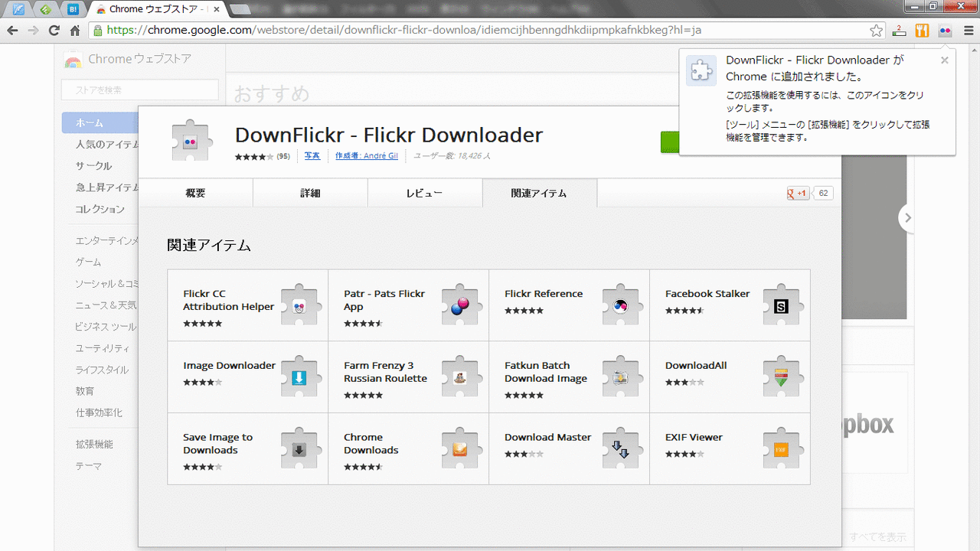The height and width of the screenshot is (551, 980).
Task: Open the DownloadAll extension icon
Action: 782,377
